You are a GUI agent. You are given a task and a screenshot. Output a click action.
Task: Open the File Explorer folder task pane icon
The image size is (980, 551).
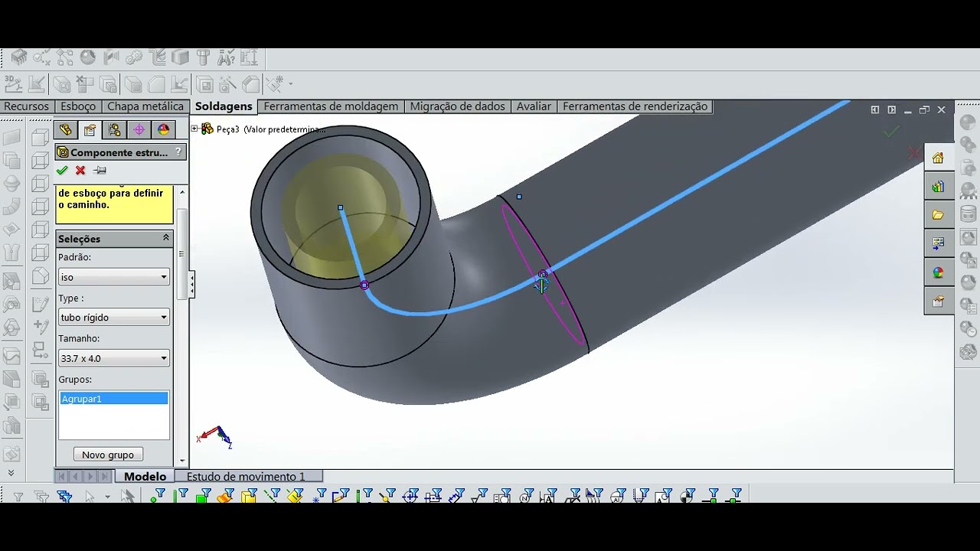click(x=938, y=215)
